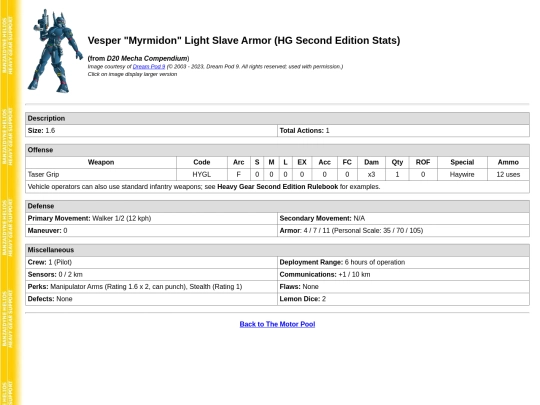Viewport: 540px width, 405px height.
Task: Click the Weapon column header
Action: coord(101,162)
